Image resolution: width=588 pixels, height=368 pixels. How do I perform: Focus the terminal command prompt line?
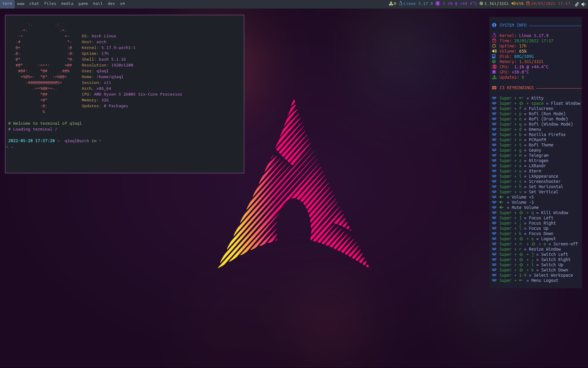(x=124, y=147)
